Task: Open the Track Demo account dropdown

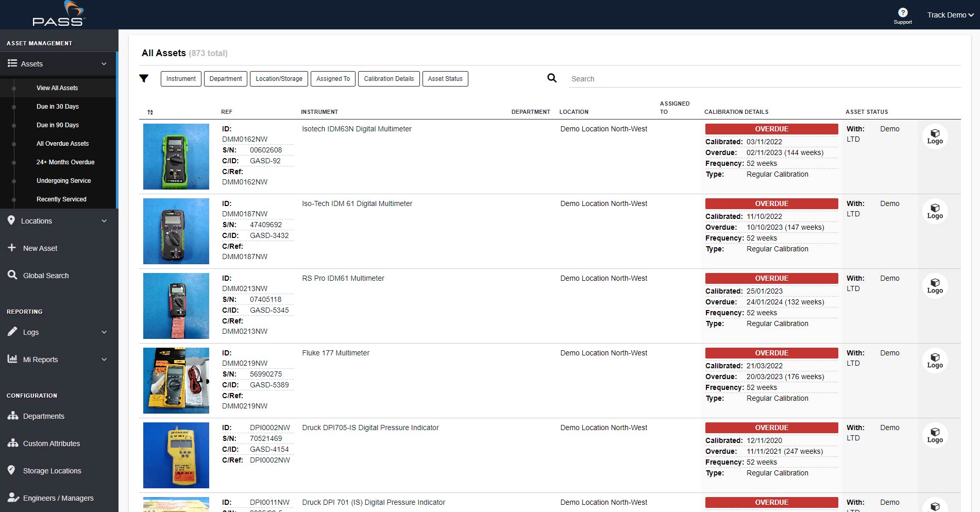Action: tap(950, 15)
